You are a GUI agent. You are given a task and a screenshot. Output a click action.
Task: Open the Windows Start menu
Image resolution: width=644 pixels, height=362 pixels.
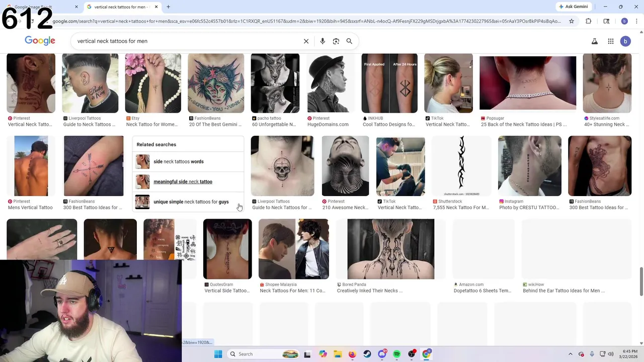tap(218, 354)
